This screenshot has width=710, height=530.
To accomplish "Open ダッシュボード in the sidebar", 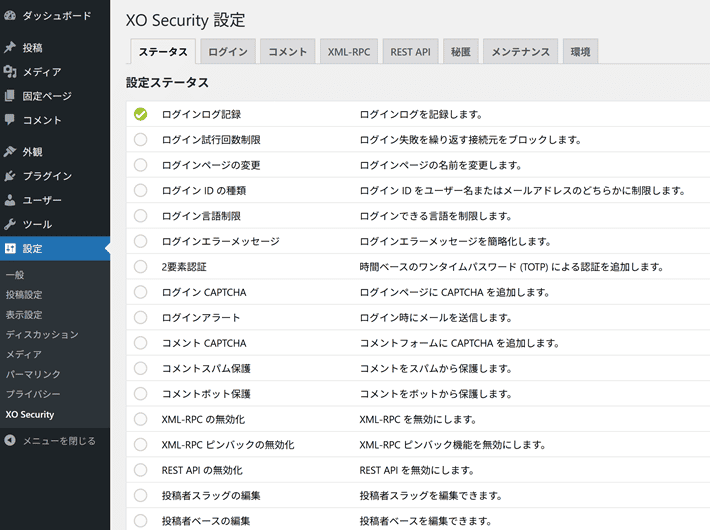I will [55, 15].
